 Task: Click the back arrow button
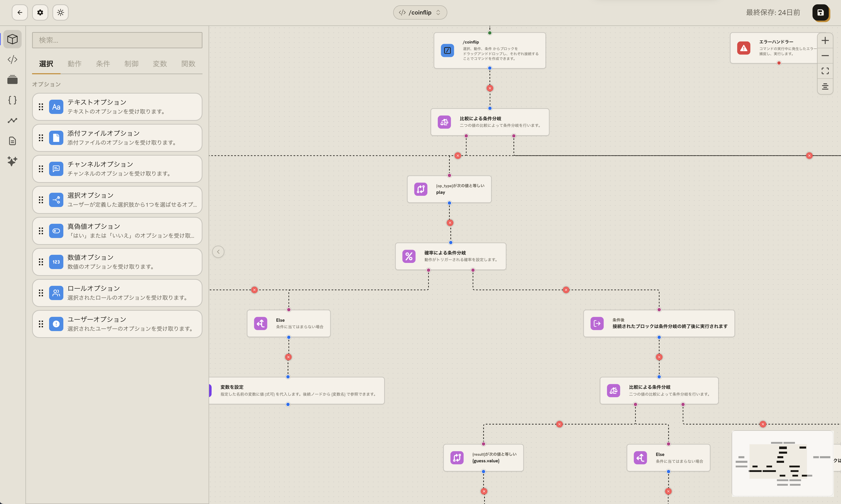click(x=20, y=12)
